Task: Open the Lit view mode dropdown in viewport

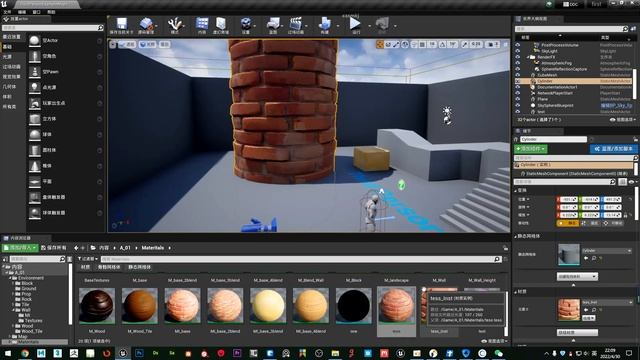Action: [147, 44]
